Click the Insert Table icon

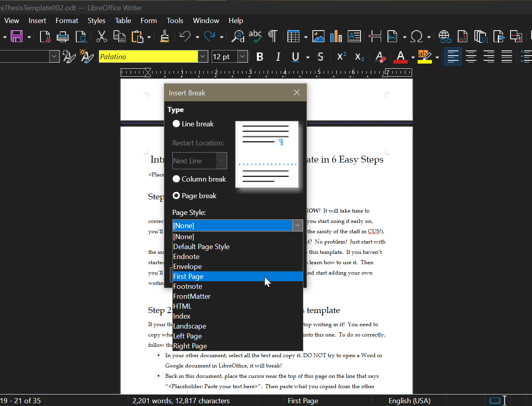point(293,37)
